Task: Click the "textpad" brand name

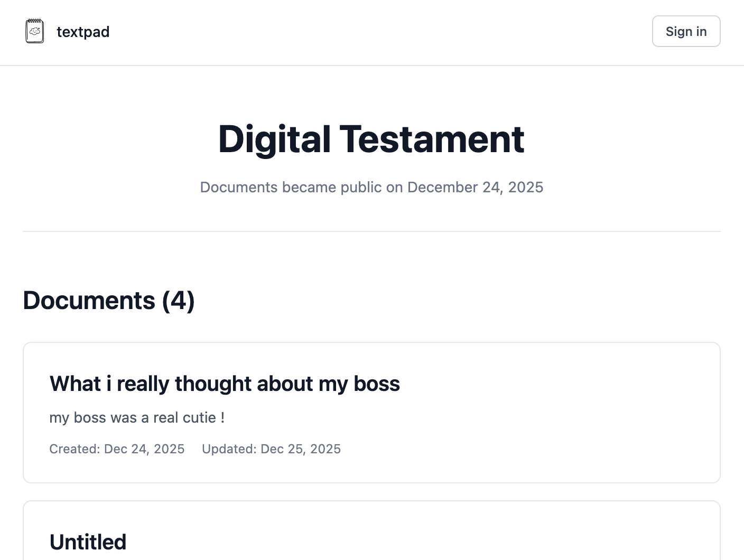Action: tap(83, 32)
